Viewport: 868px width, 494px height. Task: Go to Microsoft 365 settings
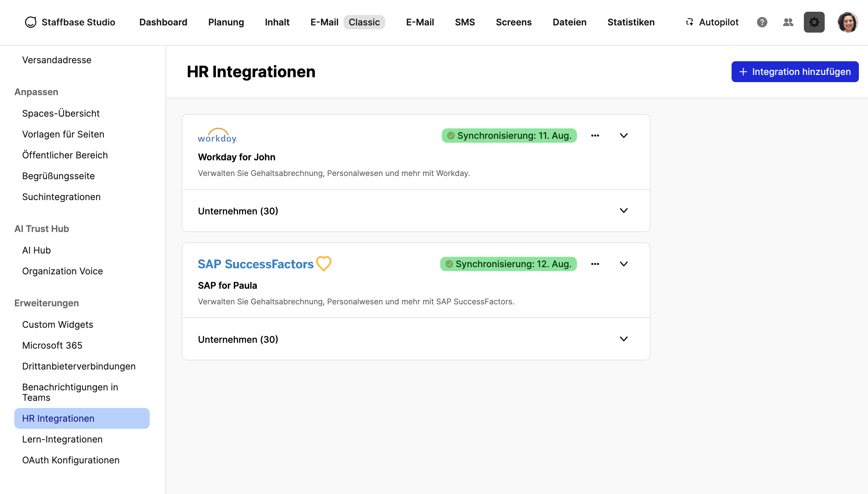[x=52, y=345]
